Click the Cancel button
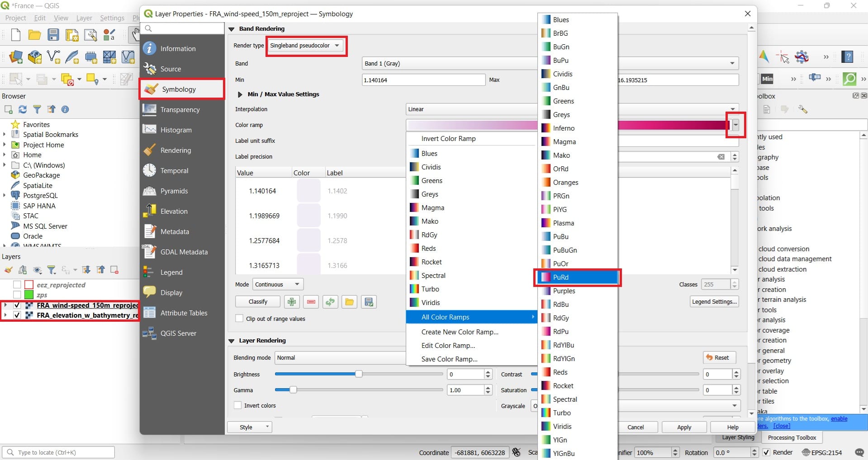 click(x=635, y=427)
